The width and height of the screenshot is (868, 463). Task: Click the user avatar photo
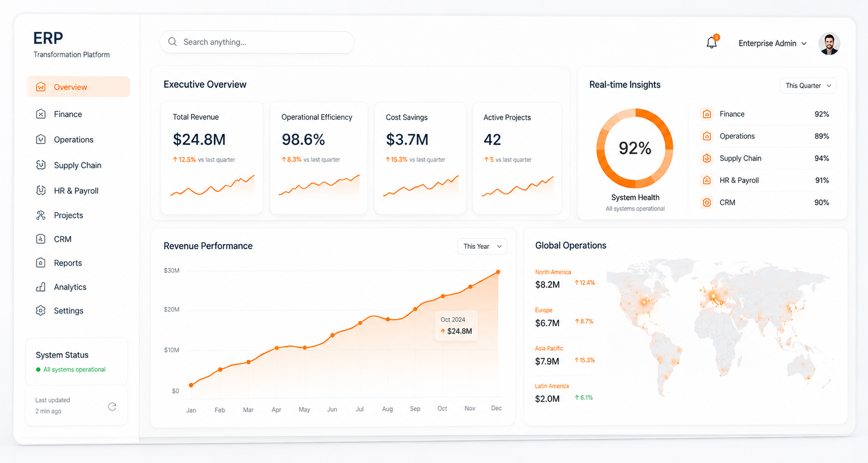829,43
